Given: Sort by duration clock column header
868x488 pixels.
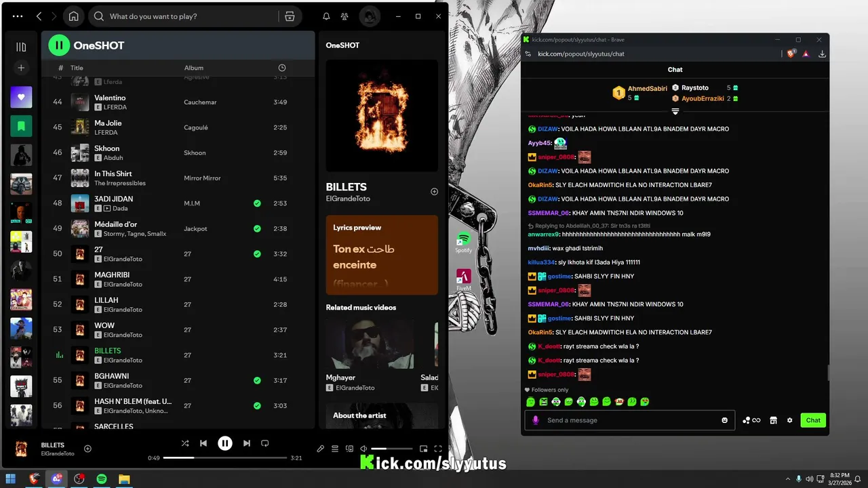Looking at the screenshot, I should pos(282,68).
